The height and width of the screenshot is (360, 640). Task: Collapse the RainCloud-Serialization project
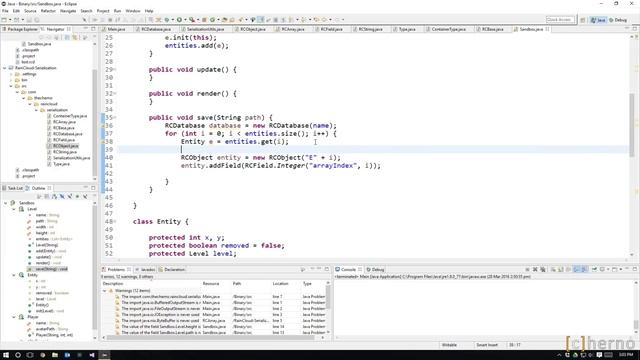(5, 68)
